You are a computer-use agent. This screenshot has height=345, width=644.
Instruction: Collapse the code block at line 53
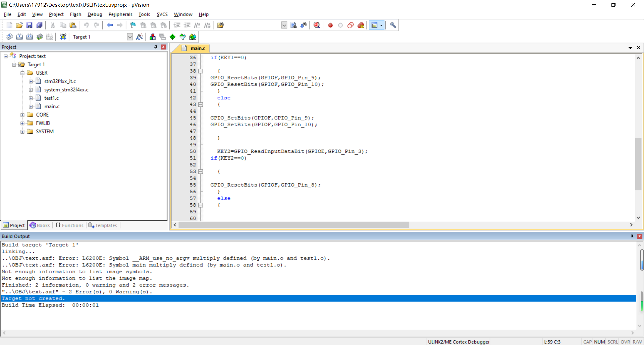click(201, 171)
